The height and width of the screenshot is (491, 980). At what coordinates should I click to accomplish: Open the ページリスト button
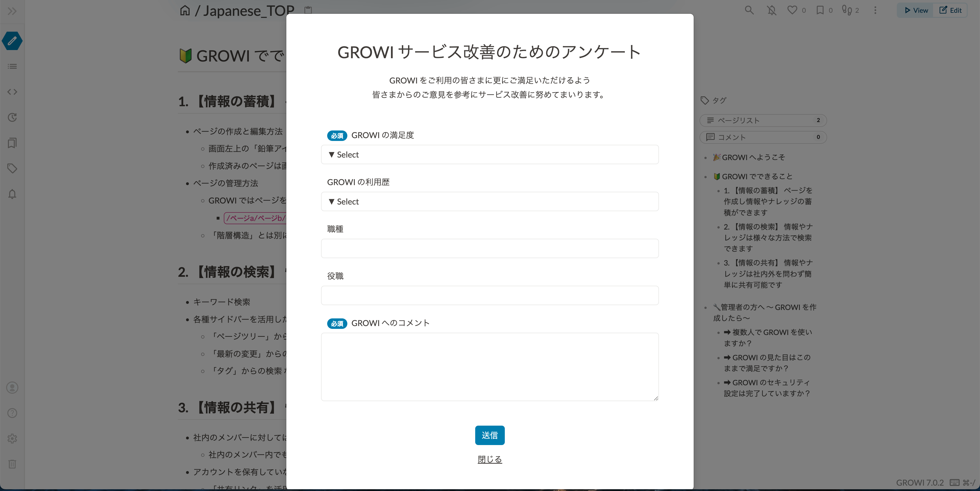tap(763, 120)
